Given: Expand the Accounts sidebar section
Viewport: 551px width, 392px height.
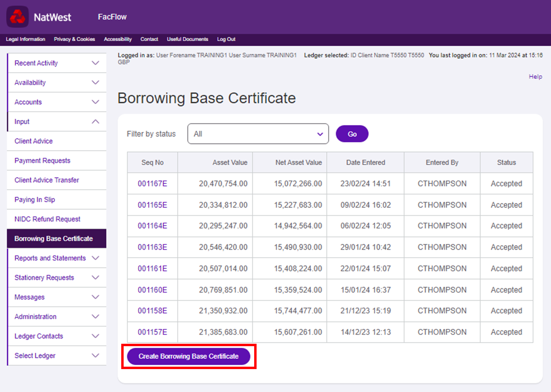Looking at the screenshot, I should click(95, 102).
